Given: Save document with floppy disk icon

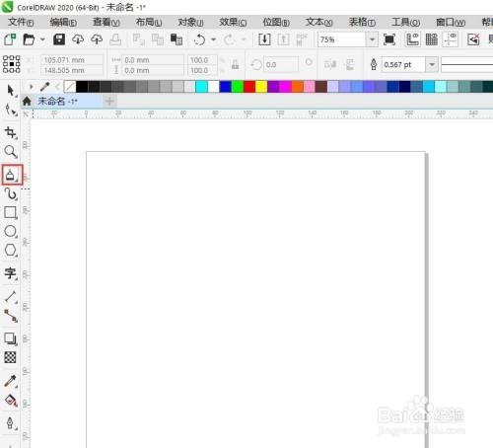Looking at the screenshot, I should click(x=59, y=39).
